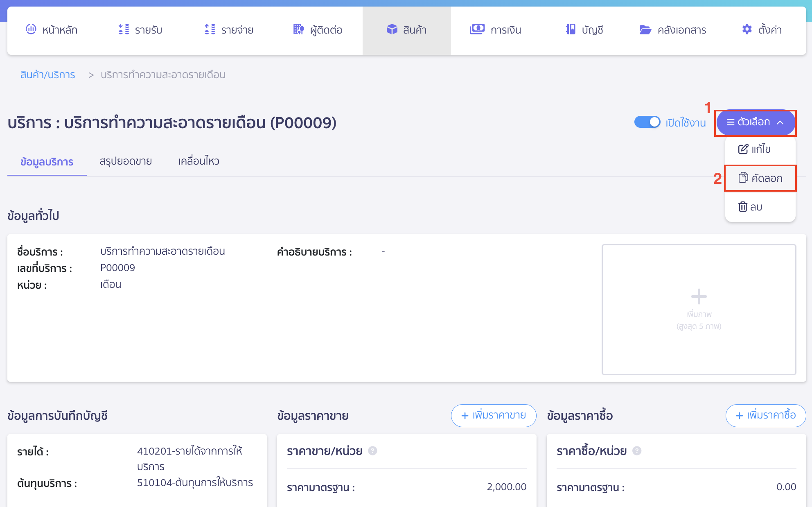Viewport: 812px width, 507px height.
Task: Click the เพิ่มราคาขาย button
Action: [x=493, y=415]
